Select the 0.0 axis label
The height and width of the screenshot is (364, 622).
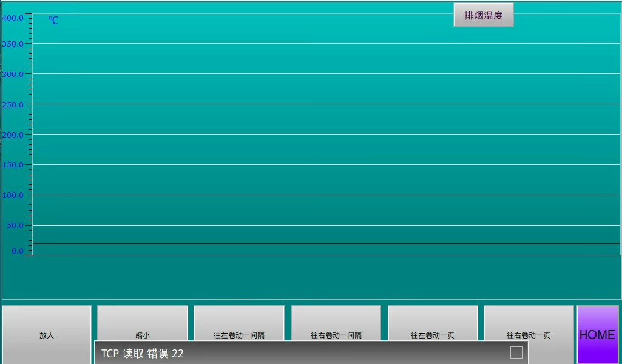coord(18,251)
